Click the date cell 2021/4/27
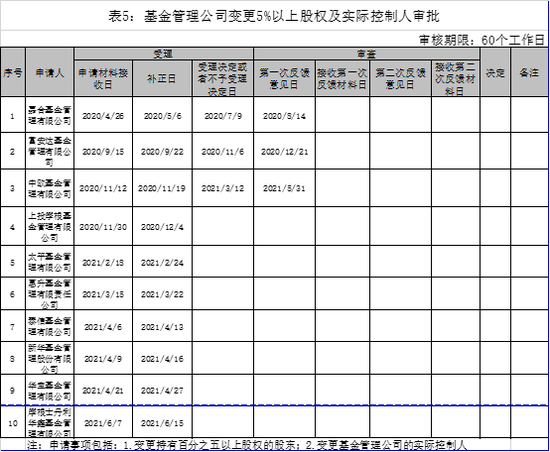Screen dimensions: 550x452 click(x=162, y=391)
